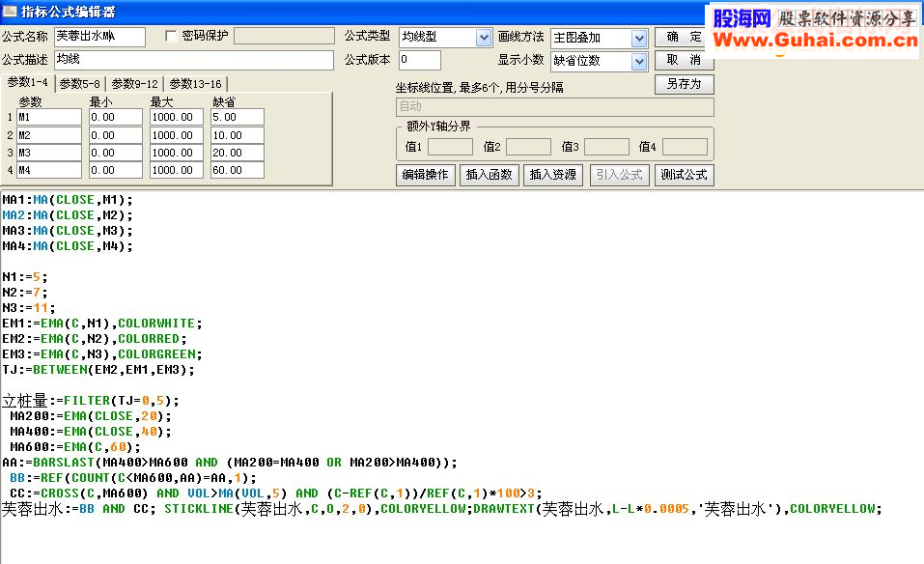The height and width of the screenshot is (564, 924).
Task: Click parameter name field M1
Action: pyautogui.click(x=49, y=117)
